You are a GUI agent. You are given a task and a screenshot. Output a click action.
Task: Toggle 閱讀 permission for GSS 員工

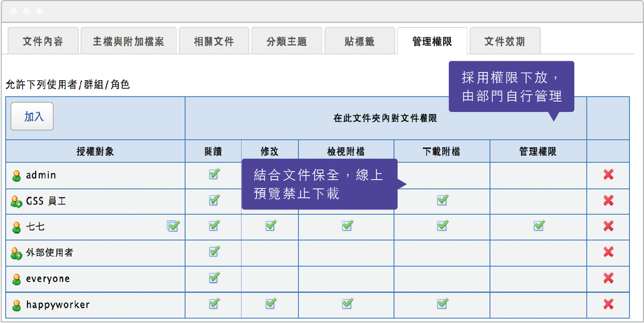tap(214, 200)
